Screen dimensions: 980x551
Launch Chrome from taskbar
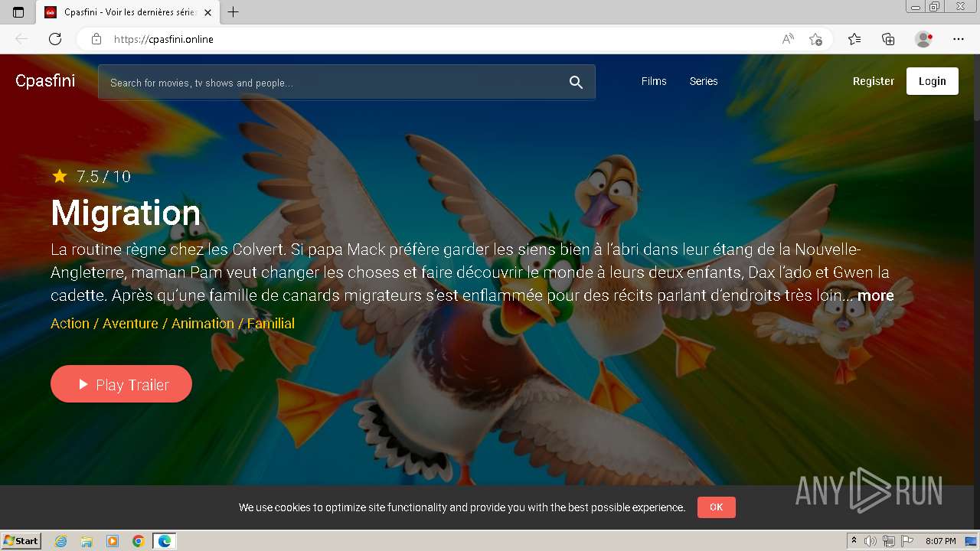(139, 541)
